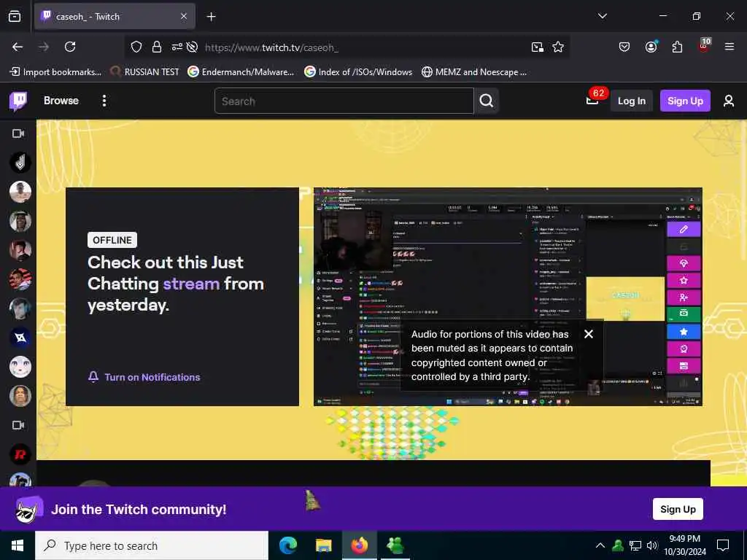Open Import bookmarks toolbar item
The image size is (747, 560).
pos(55,72)
